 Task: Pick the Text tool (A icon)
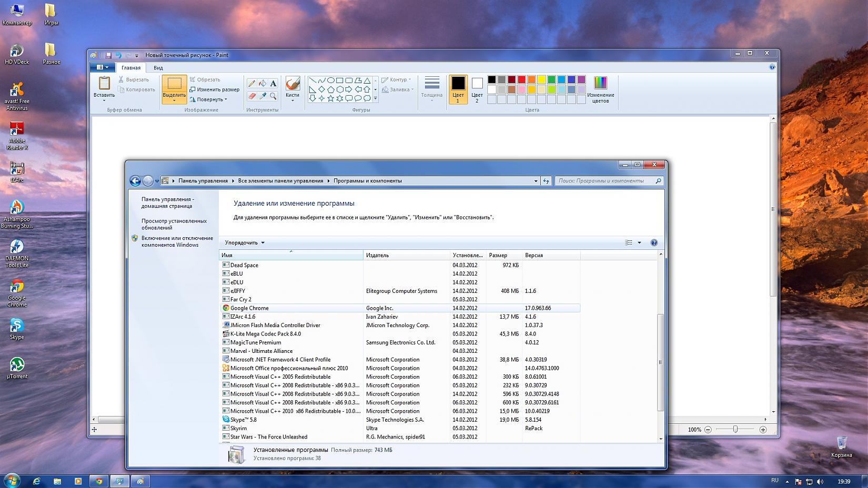pos(273,84)
